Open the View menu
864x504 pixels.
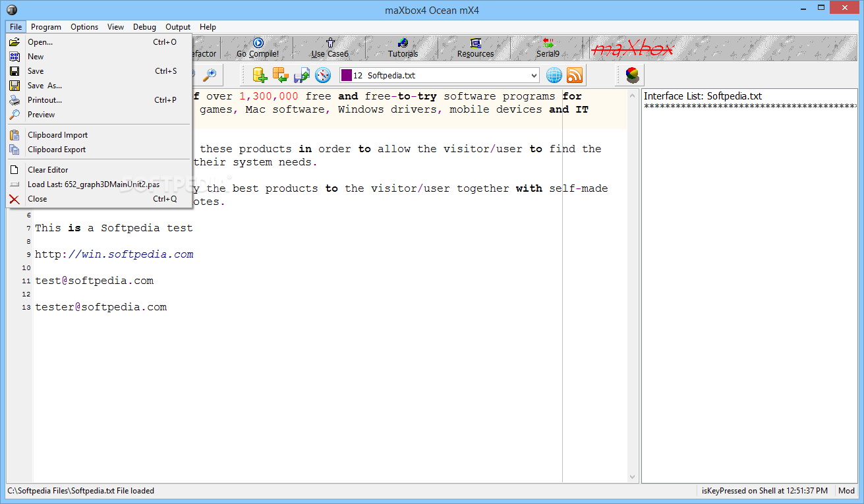(116, 27)
